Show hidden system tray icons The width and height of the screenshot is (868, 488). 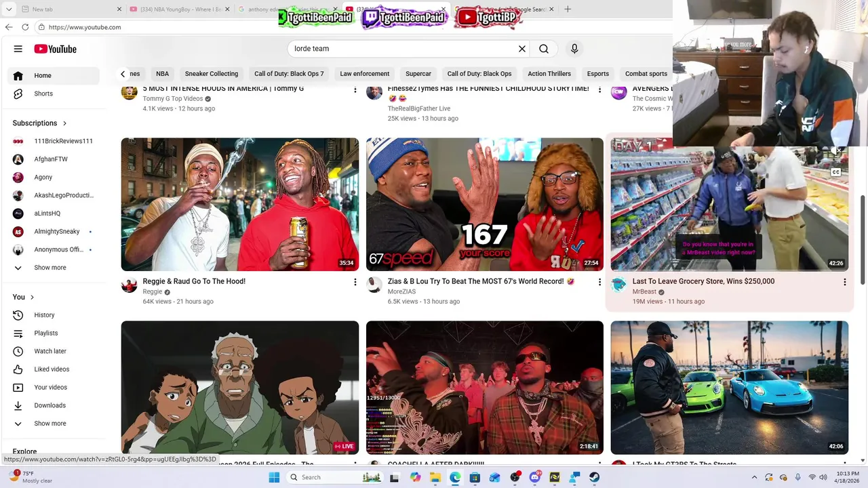point(755,477)
